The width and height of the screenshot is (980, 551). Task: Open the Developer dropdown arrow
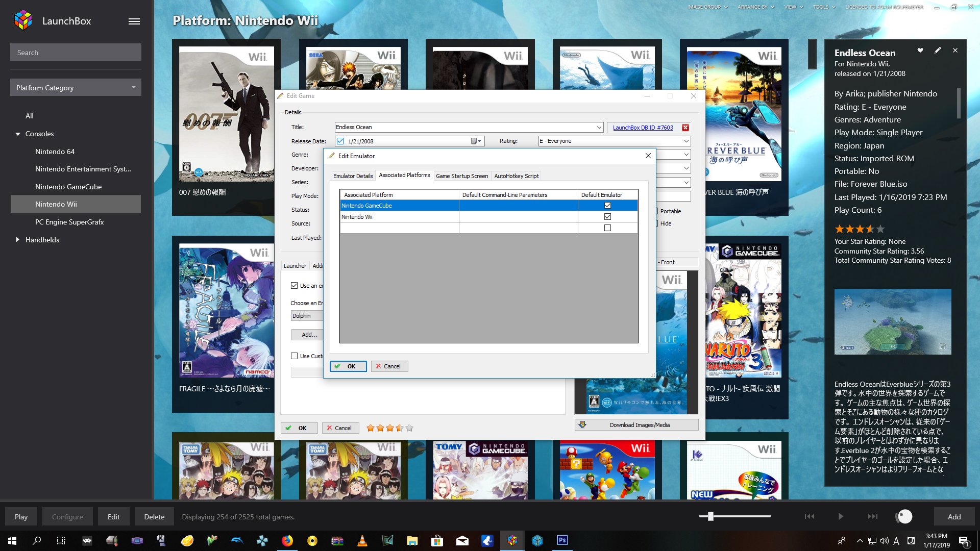(686, 169)
